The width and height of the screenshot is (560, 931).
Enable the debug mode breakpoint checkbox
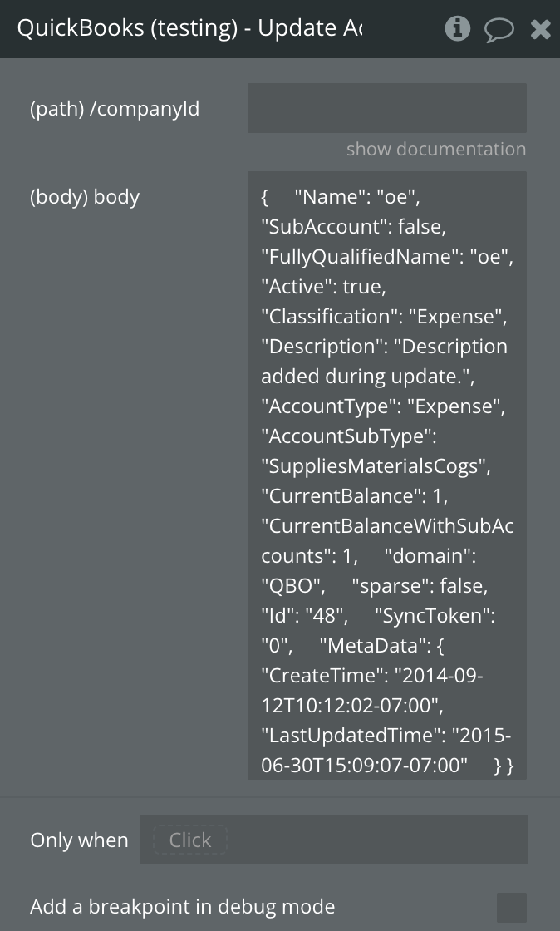coord(512,907)
